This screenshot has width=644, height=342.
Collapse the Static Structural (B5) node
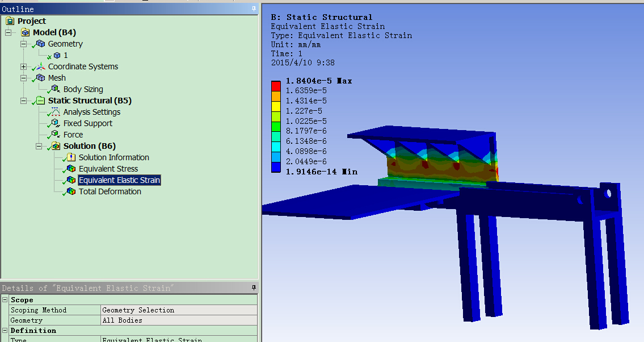[x=23, y=101]
